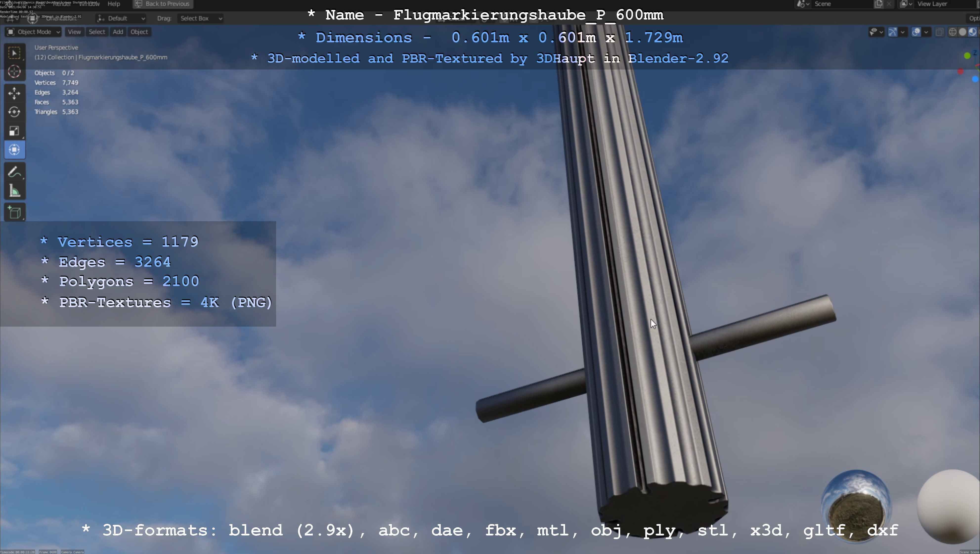Toggle viewport gizmos display
Screen dimensions: 980x554
pyautogui.click(x=893, y=32)
